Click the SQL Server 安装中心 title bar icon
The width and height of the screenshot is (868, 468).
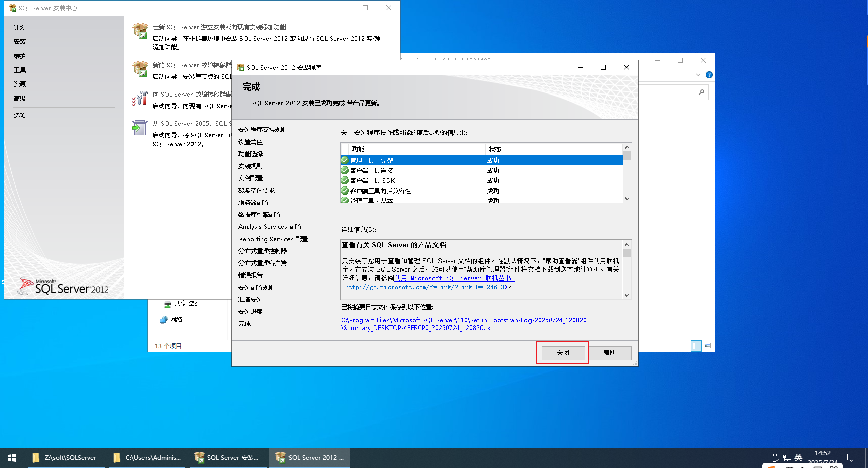13,8
